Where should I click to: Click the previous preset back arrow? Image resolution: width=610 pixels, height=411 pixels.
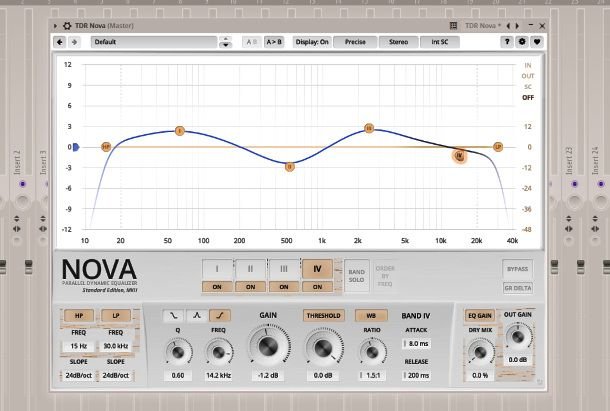click(60, 42)
